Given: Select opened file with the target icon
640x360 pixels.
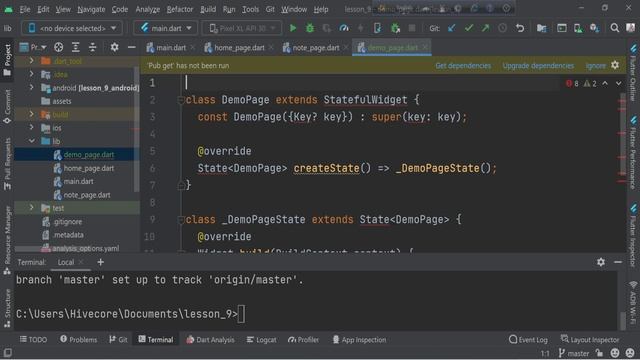Looking at the screenshot, I should 58,47.
